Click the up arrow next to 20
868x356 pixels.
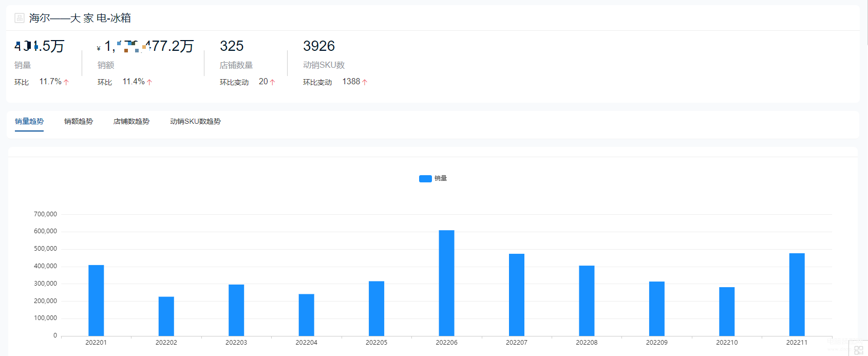[x=273, y=82]
